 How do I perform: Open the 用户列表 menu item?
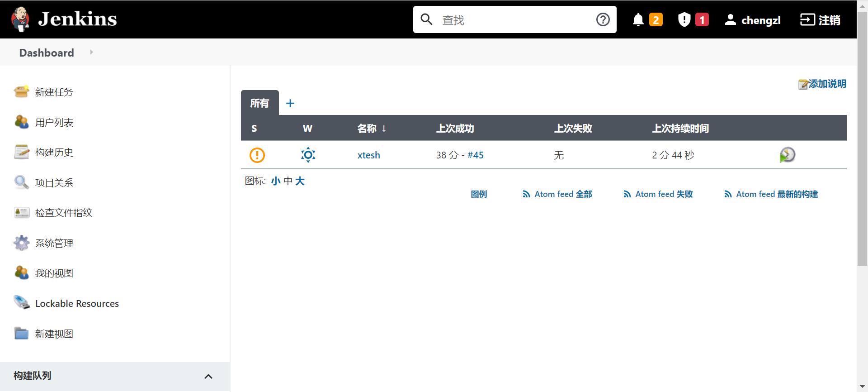[x=54, y=122]
